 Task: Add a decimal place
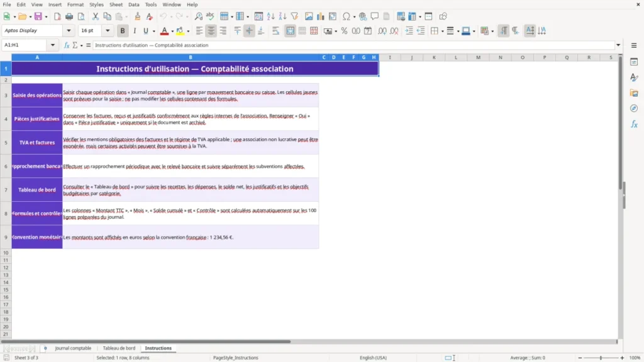(x=382, y=31)
